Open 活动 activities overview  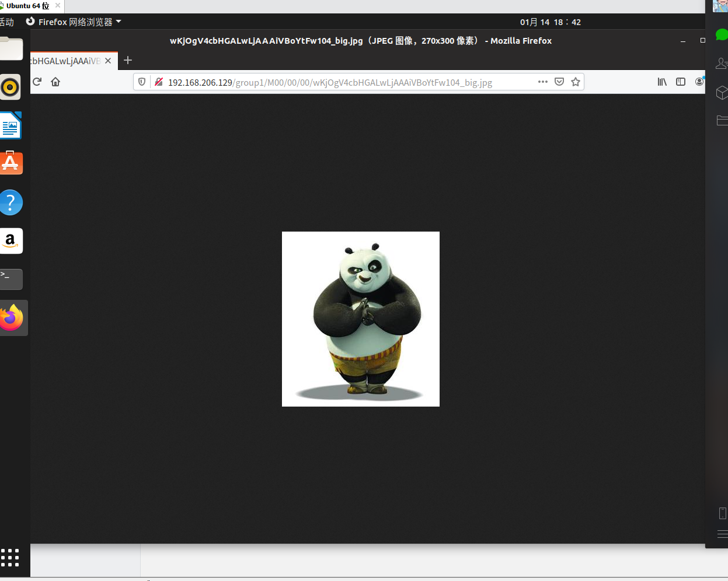click(7, 22)
